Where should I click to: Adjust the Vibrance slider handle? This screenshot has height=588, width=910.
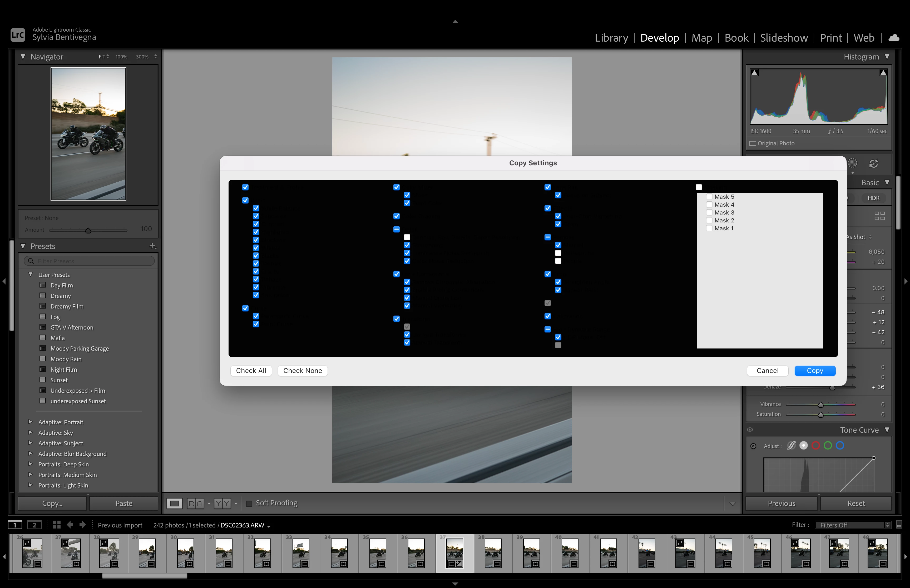point(820,405)
